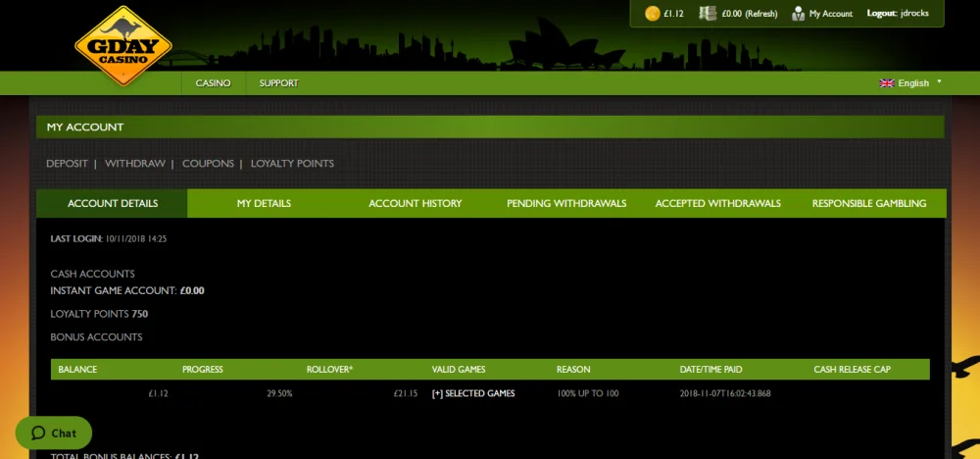980x459 pixels.
Task: Open the Support menu
Action: [278, 83]
